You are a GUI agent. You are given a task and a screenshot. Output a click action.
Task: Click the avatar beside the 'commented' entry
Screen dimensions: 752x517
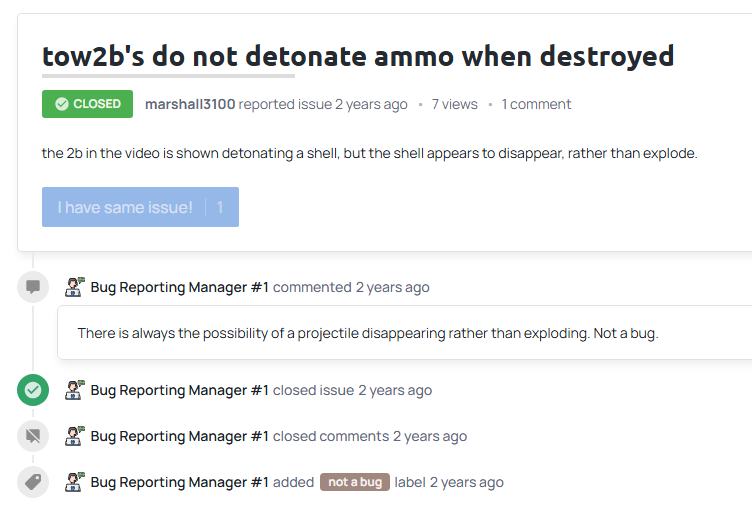[x=74, y=287]
